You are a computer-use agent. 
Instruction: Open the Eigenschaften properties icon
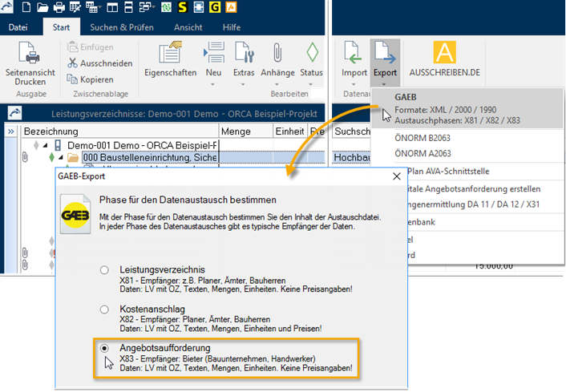170,55
